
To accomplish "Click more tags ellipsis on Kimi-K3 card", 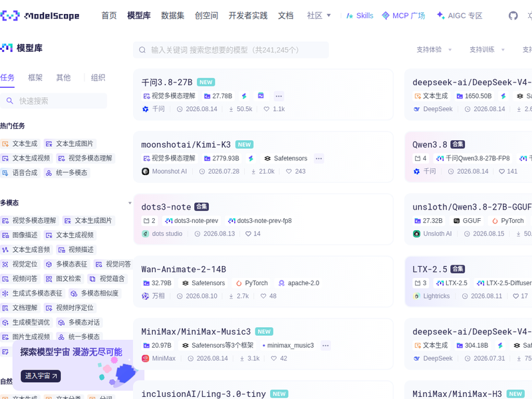I will tap(319, 158).
